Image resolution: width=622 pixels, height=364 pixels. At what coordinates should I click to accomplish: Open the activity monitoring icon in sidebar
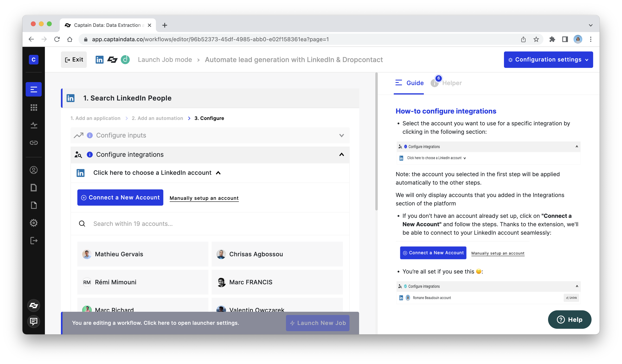[x=34, y=125]
